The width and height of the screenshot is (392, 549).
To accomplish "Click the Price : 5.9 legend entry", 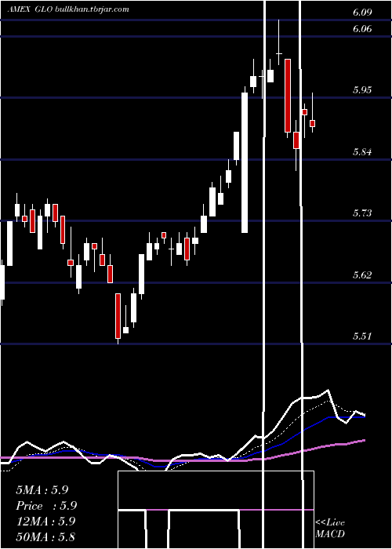I will tap(46, 506).
